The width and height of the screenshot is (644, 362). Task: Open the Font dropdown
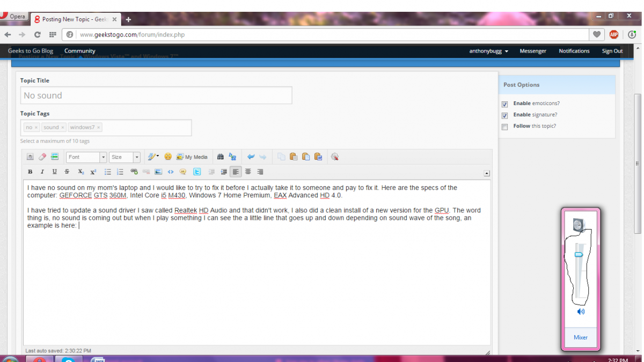(x=86, y=157)
